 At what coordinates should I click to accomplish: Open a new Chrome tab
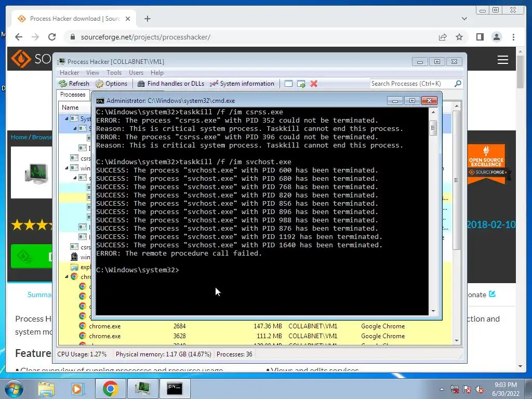[x=147, y=19]
